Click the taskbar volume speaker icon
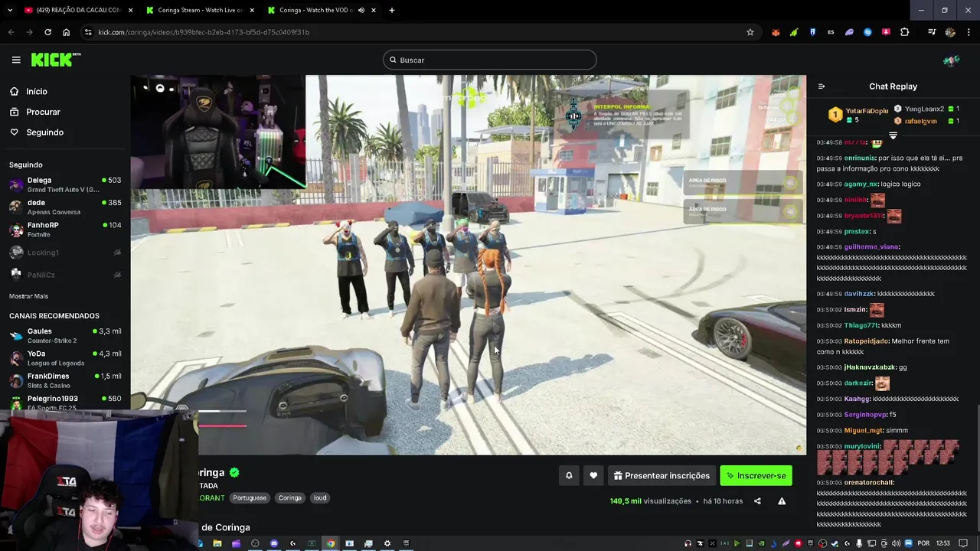980x551 pixels. click(x=896, y=543)
